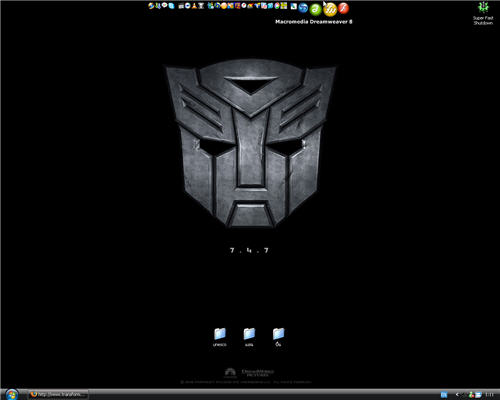
Task: Open the red Flash dock icon
Action: pos(343,8)
